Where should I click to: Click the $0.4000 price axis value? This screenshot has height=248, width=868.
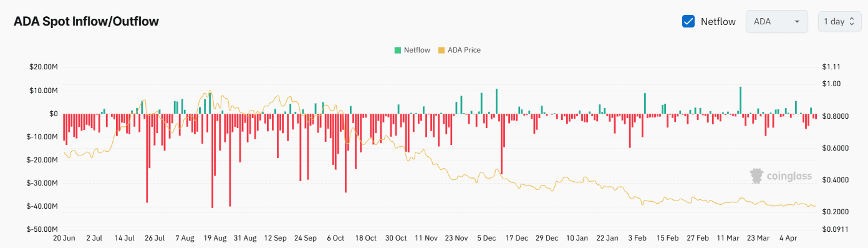[835, 180]
